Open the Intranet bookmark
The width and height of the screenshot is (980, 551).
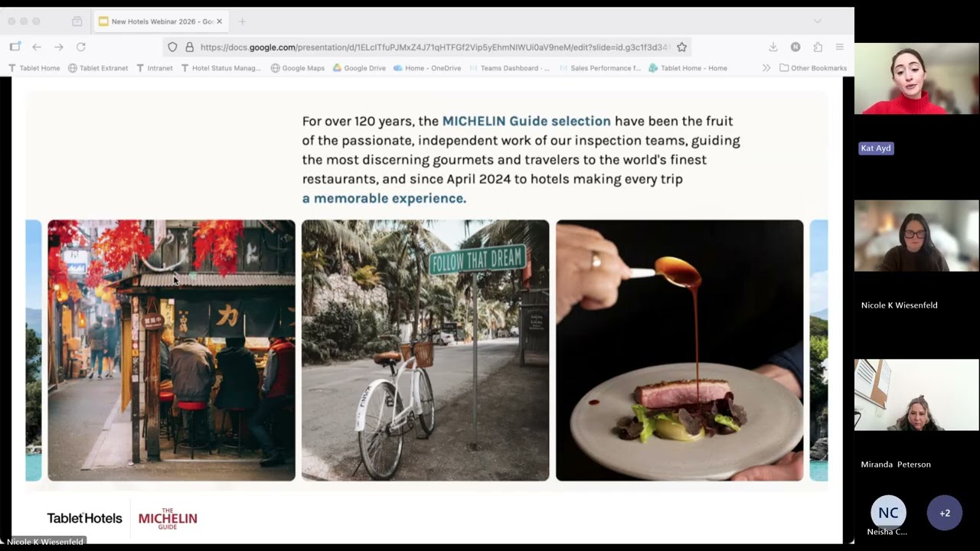tap(154, 68)
